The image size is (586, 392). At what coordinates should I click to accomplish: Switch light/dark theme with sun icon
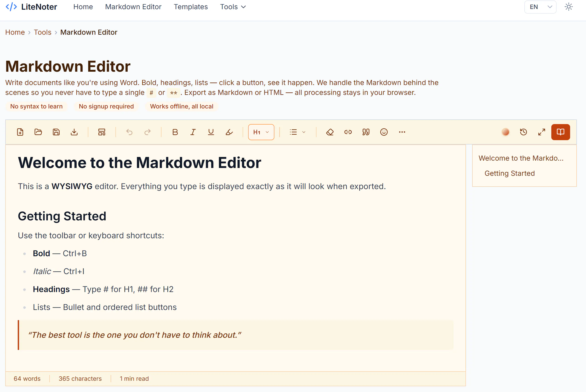569,7
